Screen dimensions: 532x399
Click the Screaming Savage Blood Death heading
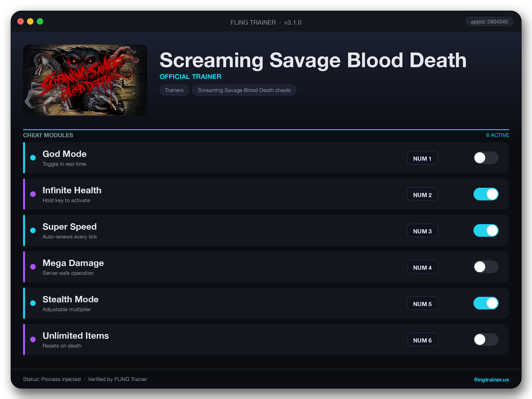tap(313, 60)
